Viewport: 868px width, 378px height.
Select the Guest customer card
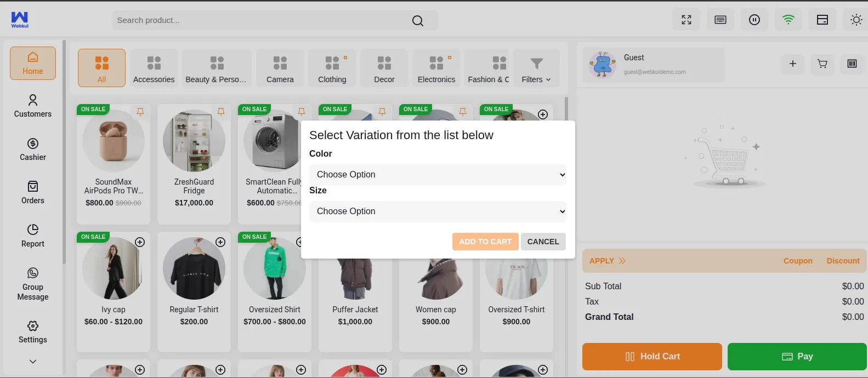(x=654, y=65)
